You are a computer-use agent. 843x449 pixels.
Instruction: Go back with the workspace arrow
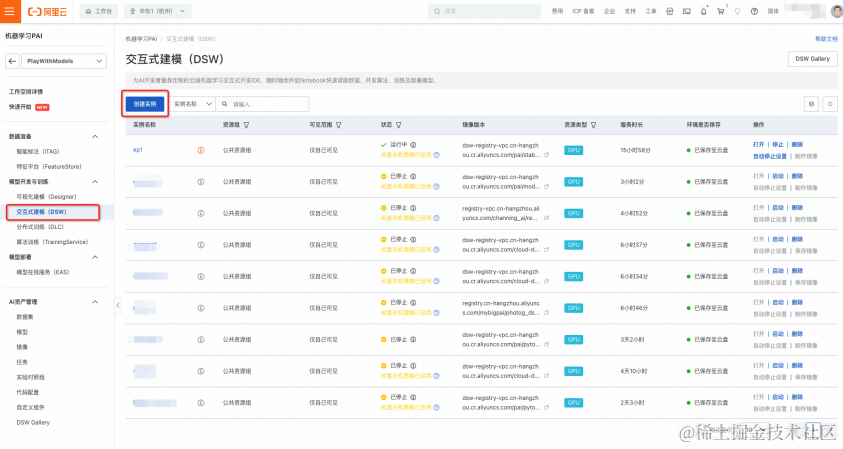12,61
